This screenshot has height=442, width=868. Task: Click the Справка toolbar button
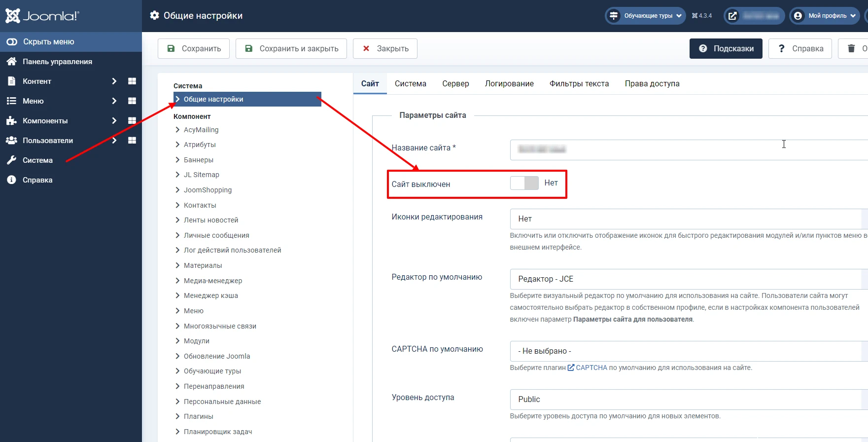click(800, 48)
